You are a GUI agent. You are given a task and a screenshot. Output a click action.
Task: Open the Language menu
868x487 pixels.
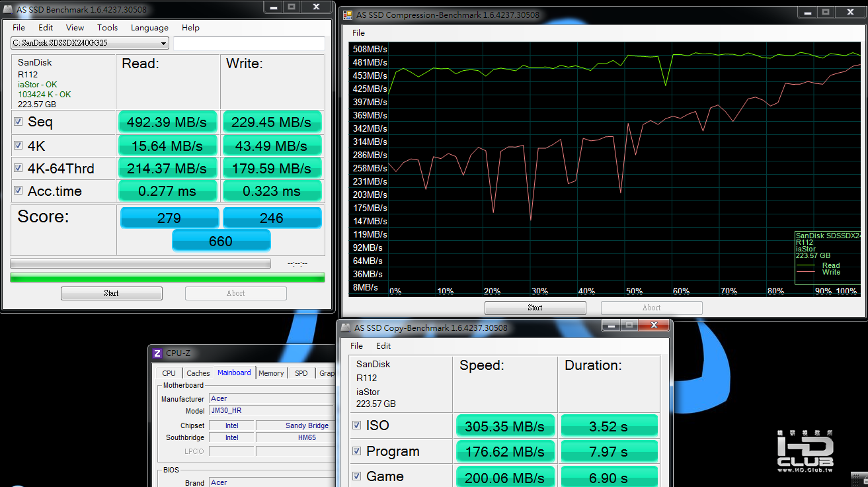pos(149,28)
